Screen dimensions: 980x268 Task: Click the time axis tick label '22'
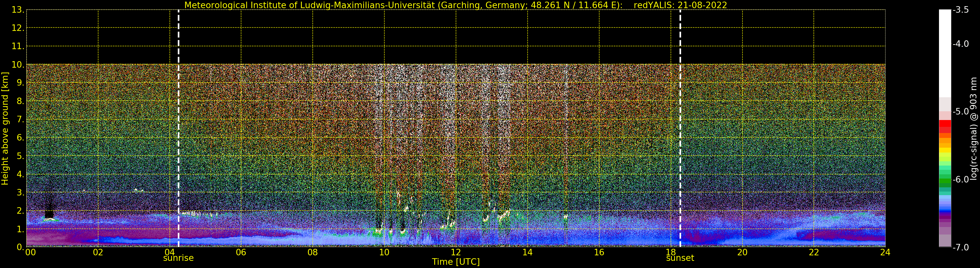814,252
